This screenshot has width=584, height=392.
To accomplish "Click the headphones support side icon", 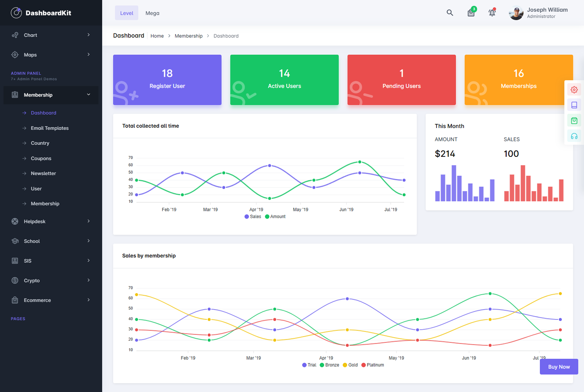I will [x=574, y=136].
